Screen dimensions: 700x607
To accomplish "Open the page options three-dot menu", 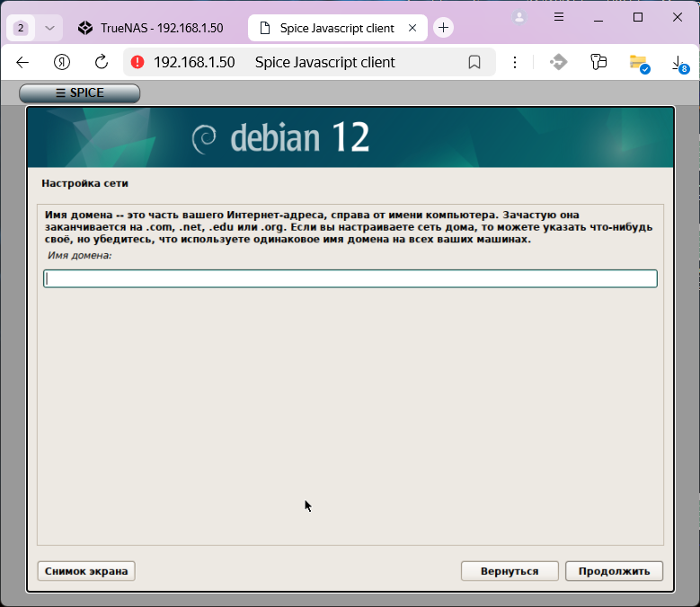I will click(x=515, y=63).
